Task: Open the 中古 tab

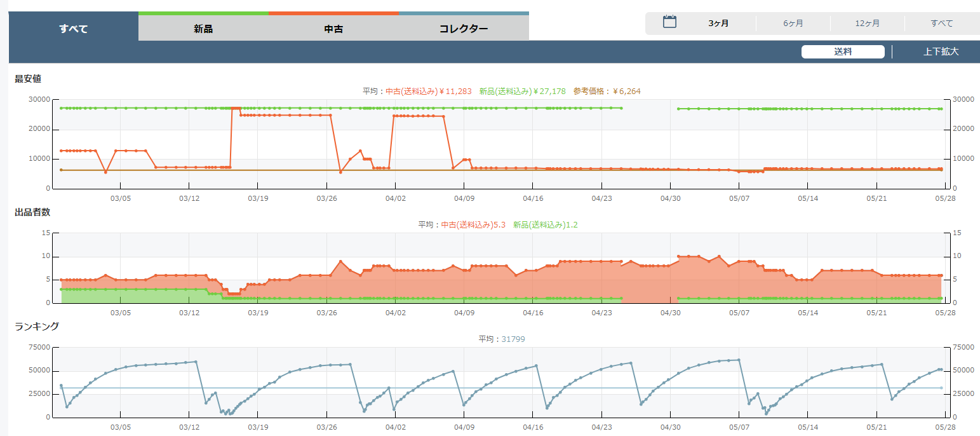Action: pos(333,29)
